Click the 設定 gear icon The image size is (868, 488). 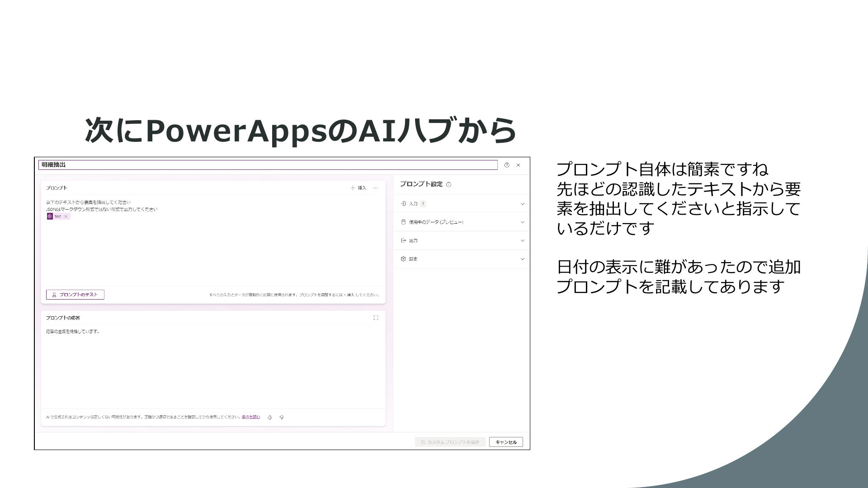[403, 259]
